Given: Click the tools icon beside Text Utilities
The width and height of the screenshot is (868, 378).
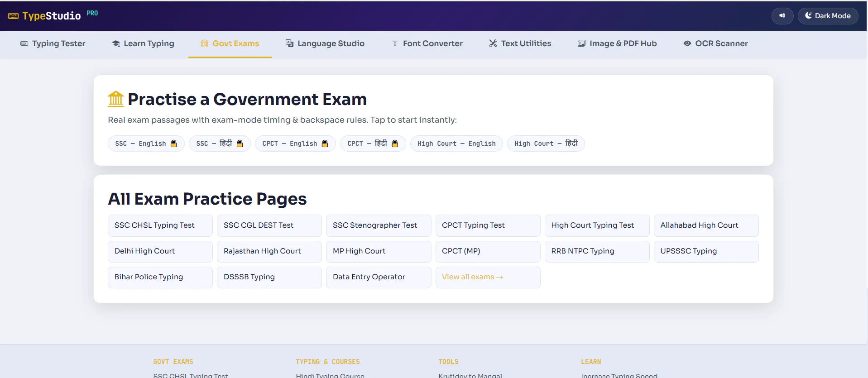Looking at the screenshot, I should (x=493, y=43).
